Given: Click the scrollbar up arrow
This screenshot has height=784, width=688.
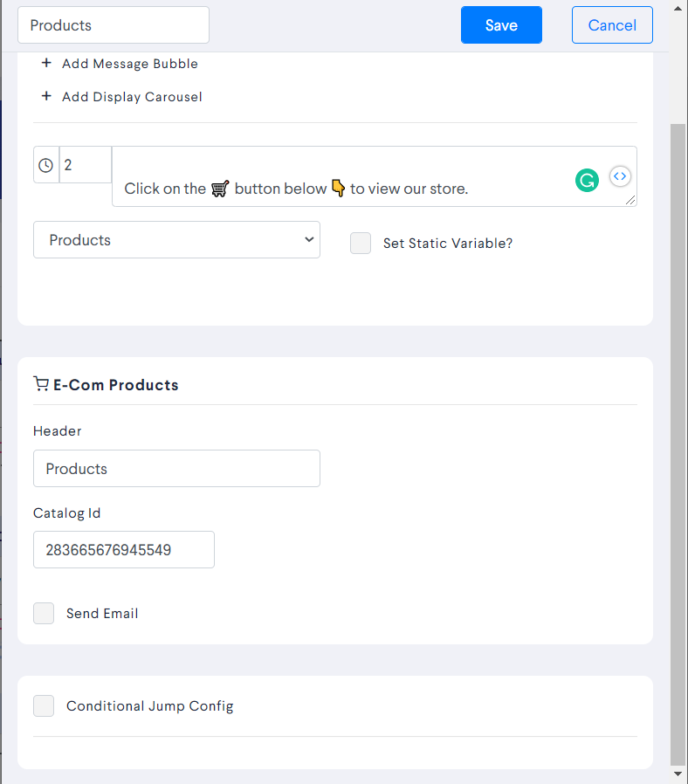Looking at the screenshot, I should tap(678, 8).
